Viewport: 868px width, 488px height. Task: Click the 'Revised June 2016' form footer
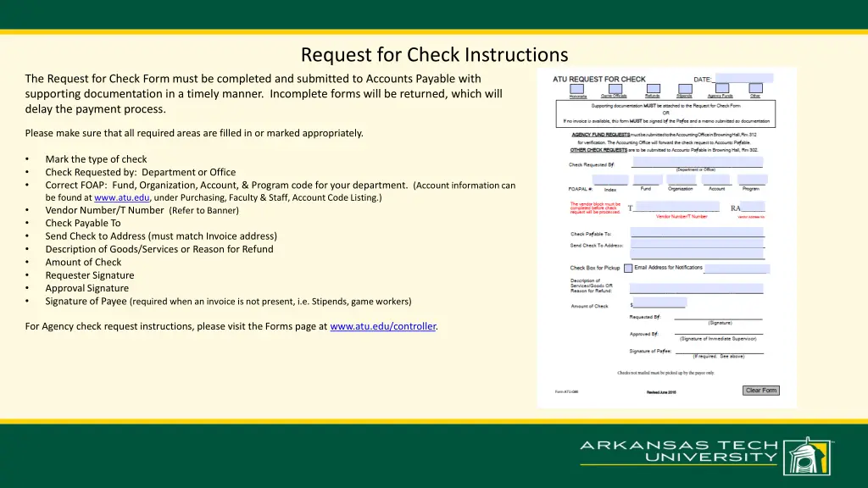point(661,392)
